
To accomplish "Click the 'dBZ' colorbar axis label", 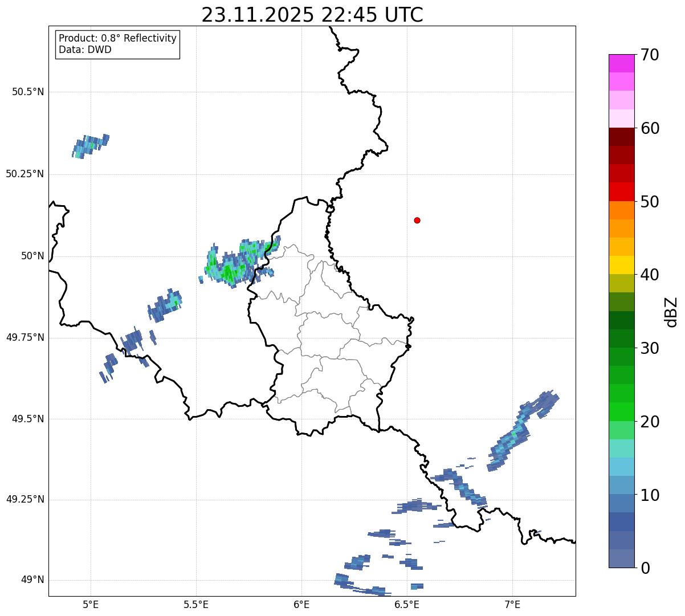I will [x=671, y=312].
